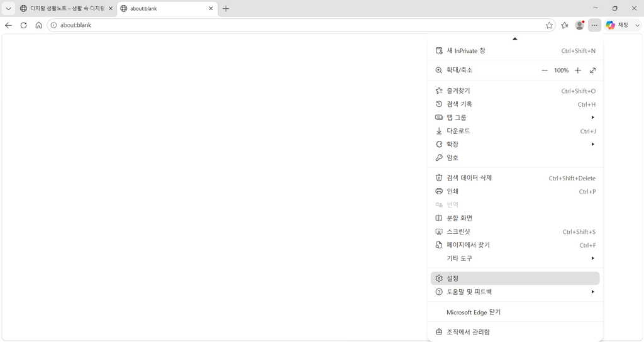Expand the 탭 그룹 submenu
This screenshot has height=342, width=644.
pos(515,118)
